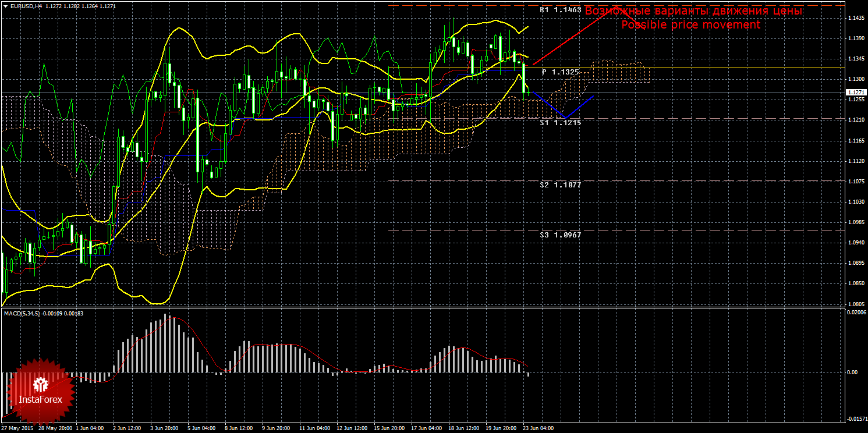Viewport: 868px width, 433px height.
Task: Select the P 1.1325 pivot label
Action: pos(560,72)
